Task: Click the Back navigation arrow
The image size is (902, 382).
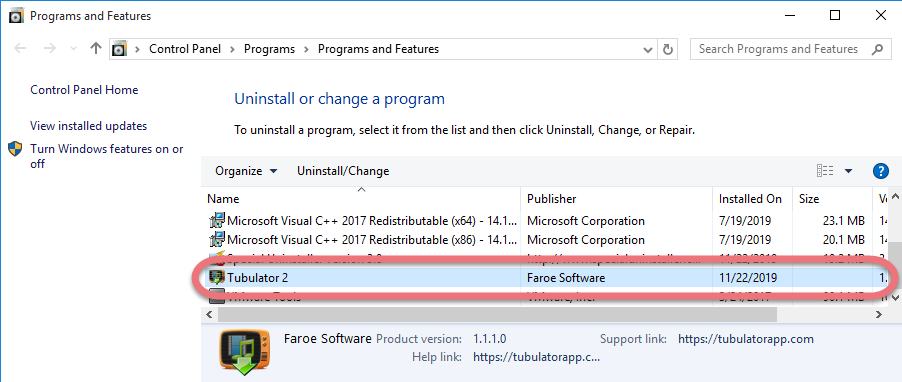Action: [21, 49]
